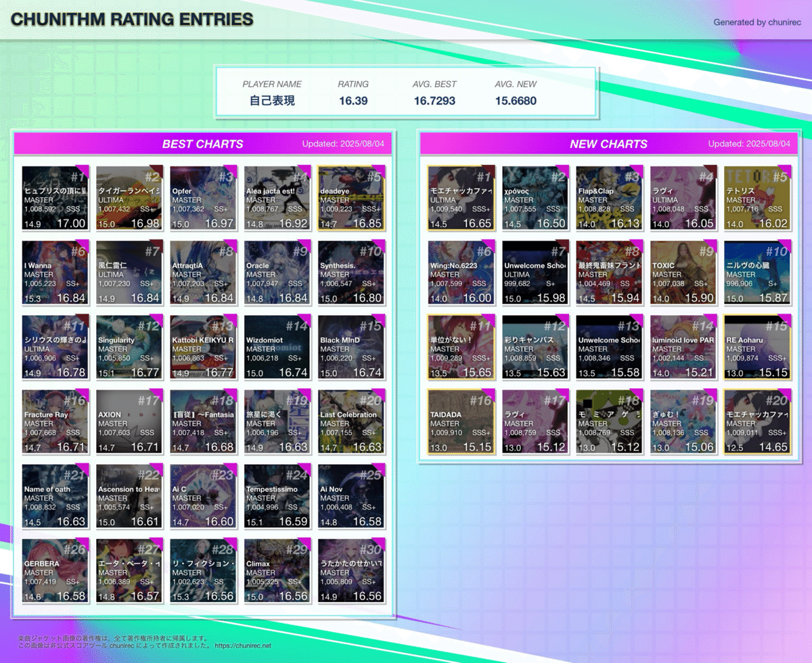
Task: Open the Ai Nov chart card
Action: [351, 496]
